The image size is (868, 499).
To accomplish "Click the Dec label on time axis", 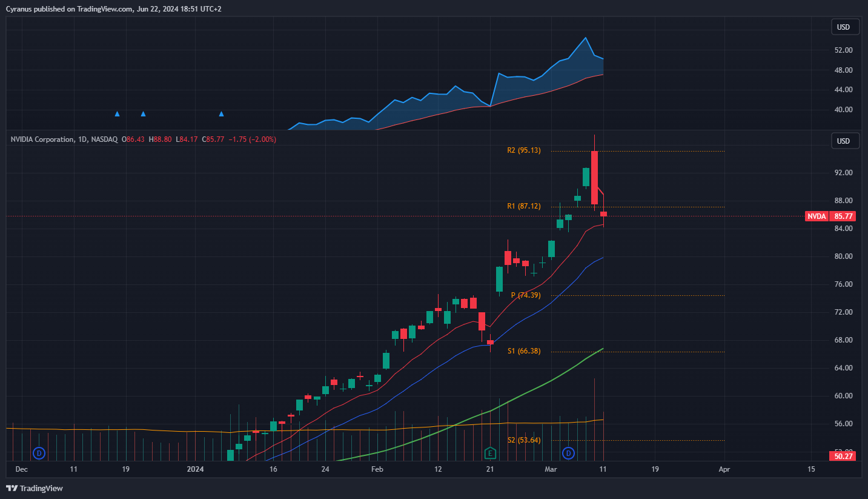I will point(21,469).
